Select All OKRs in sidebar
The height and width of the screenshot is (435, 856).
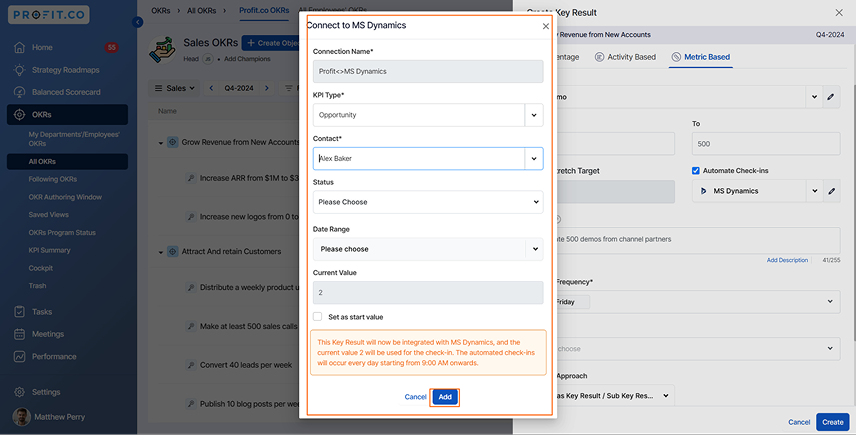[x=67, y=162]
